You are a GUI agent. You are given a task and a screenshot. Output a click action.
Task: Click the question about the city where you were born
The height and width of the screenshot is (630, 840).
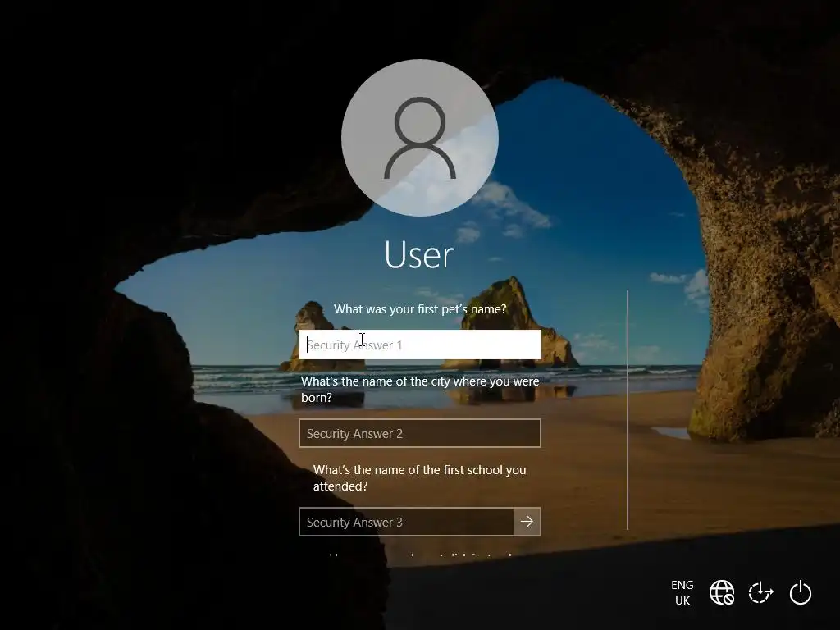point(420,390)
